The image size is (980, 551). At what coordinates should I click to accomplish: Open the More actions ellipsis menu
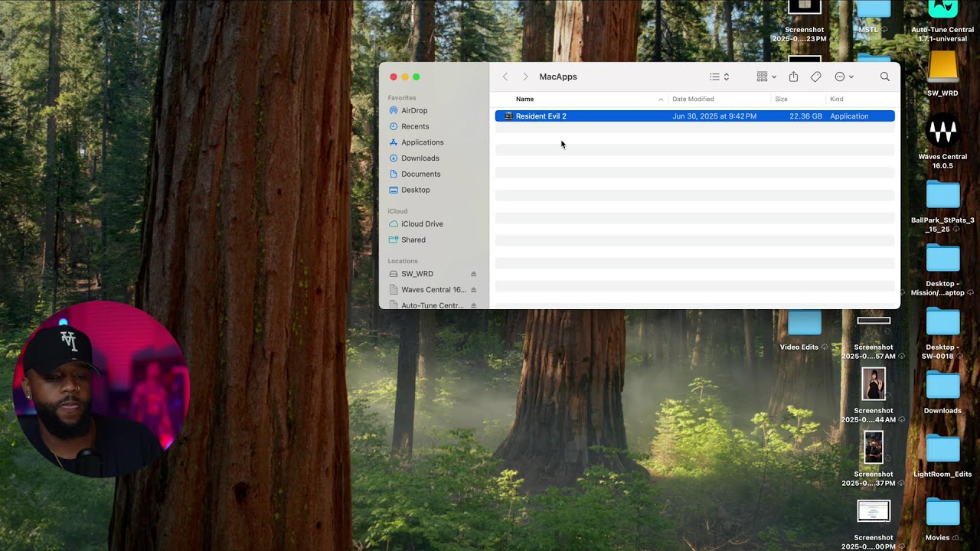tap(844, 77)
